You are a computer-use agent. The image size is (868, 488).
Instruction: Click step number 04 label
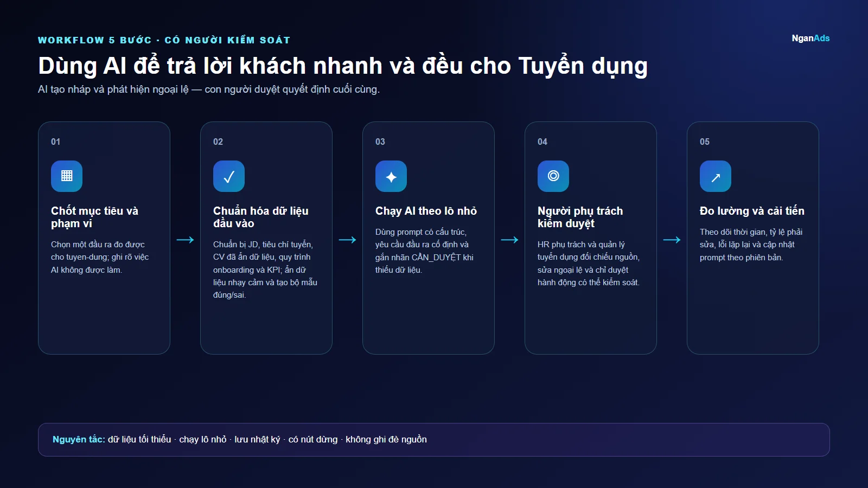(542, 142)
